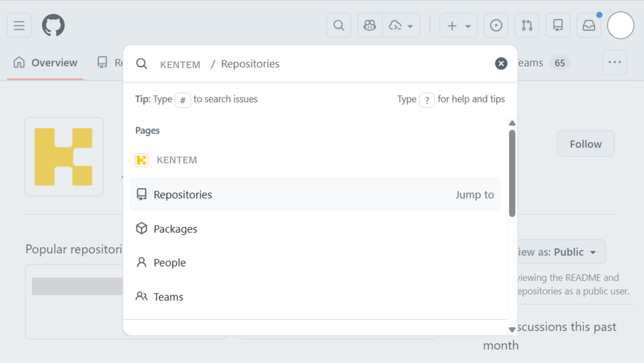
Task: Open the create new dropdown
Action: pyautogui.click(x=458, y=25)
